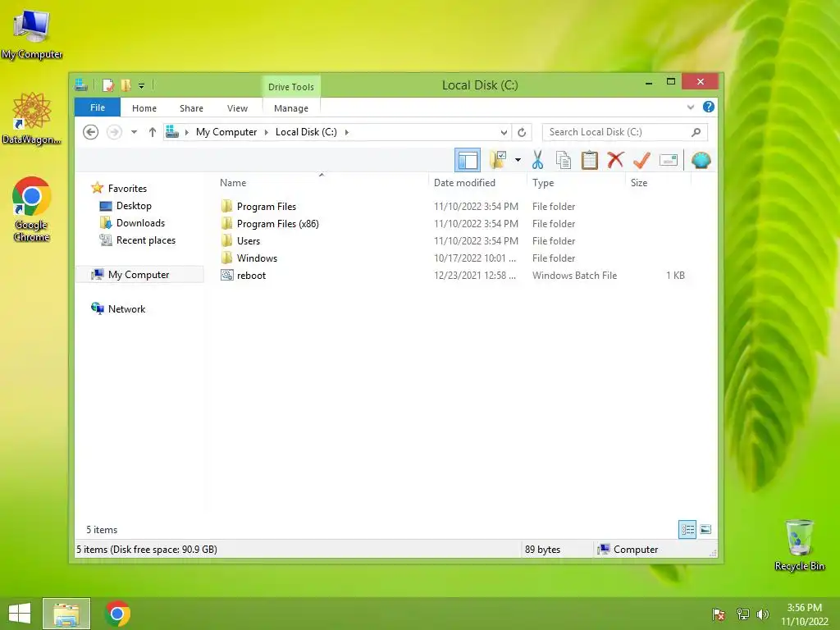Image resolution: width=840 pixels, height=630 pixels.
Task: Select the Windows folder
Action: (257, 258)
